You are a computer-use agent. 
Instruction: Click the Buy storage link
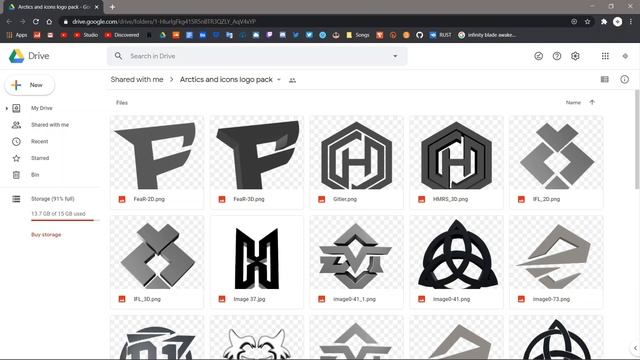tap(46, 235)
